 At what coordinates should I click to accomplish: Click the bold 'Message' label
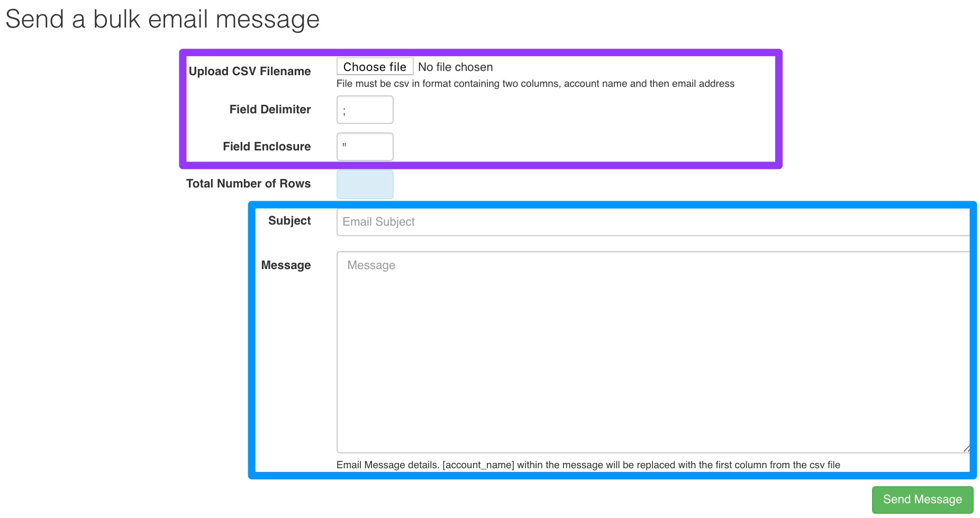pyautogui.click(x=286, y=265)
